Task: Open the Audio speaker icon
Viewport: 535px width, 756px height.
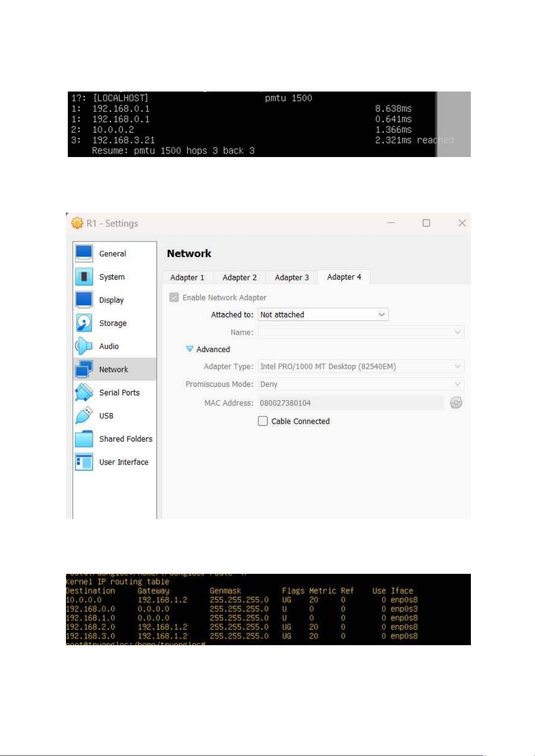Action: [84, 346]
